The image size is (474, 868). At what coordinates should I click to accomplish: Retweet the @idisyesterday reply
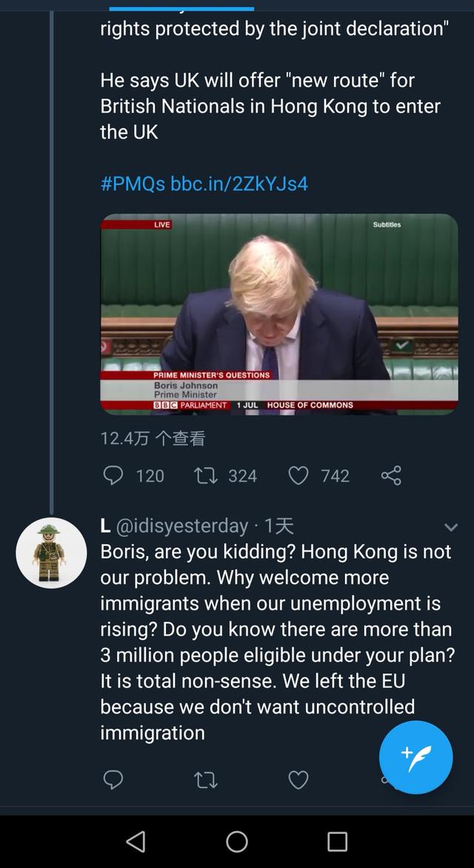[204, 779]
